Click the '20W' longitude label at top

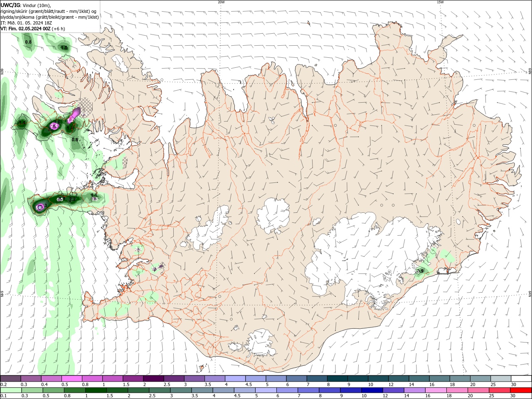click(x=221, y=2)
